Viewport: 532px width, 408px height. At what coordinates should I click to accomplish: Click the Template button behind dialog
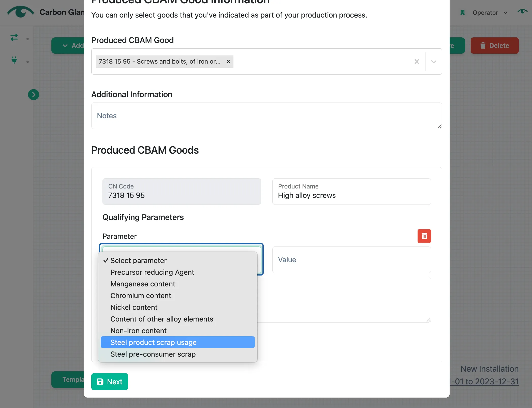[68, 380]
